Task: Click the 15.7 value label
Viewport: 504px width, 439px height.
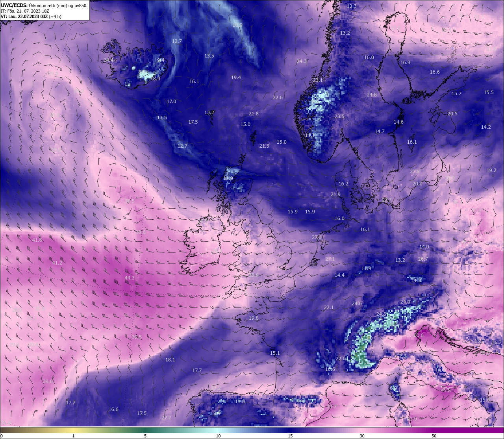Action: point(456,93)
